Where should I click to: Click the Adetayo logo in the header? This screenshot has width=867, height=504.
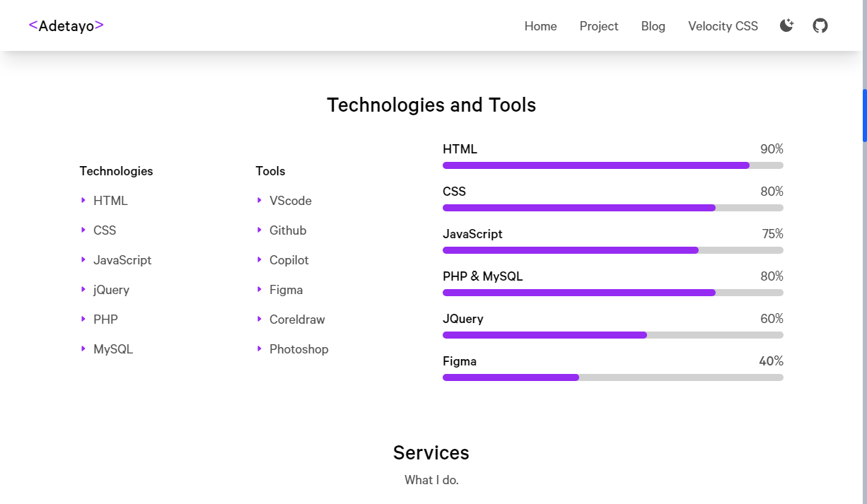[66, 25]
